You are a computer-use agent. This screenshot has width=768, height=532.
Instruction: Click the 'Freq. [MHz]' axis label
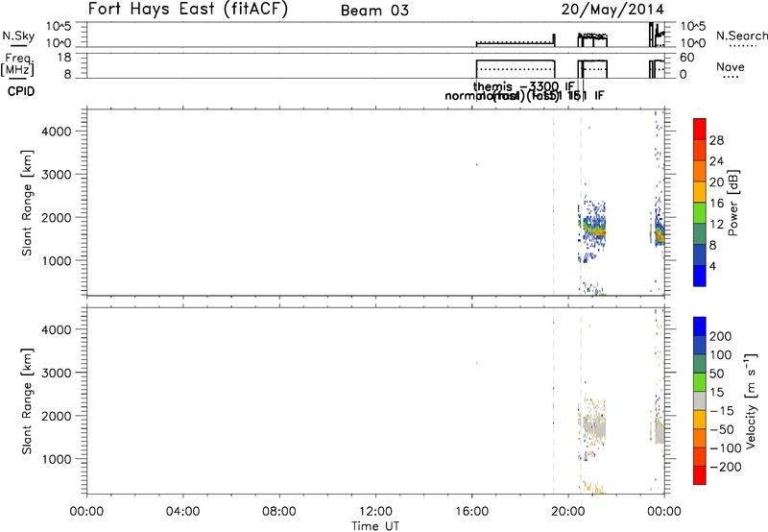click(x=18, y=64)
